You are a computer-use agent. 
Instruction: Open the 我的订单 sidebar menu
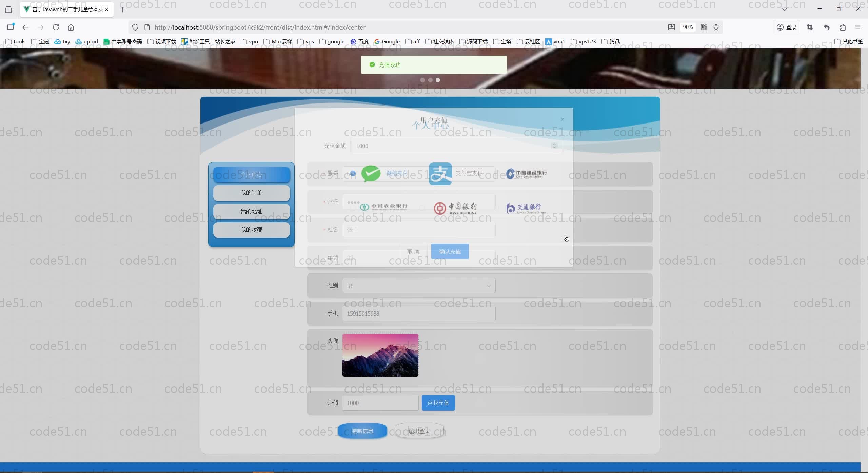point(251,193)
